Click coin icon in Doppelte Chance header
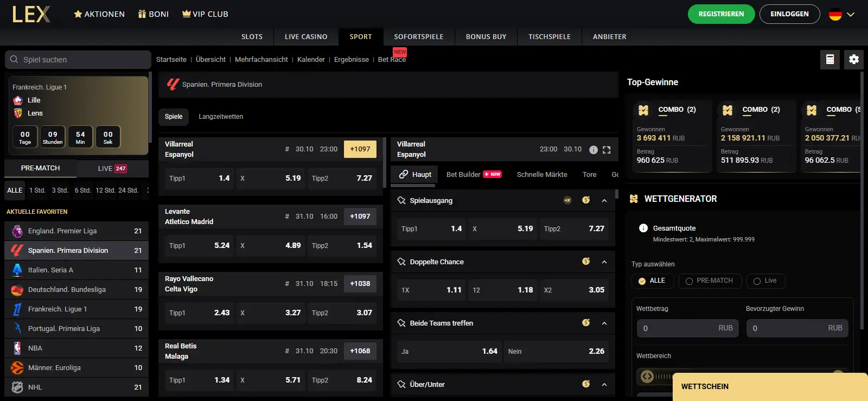The width and height of the screenshot is (868, 401). (x=586, y=262)
